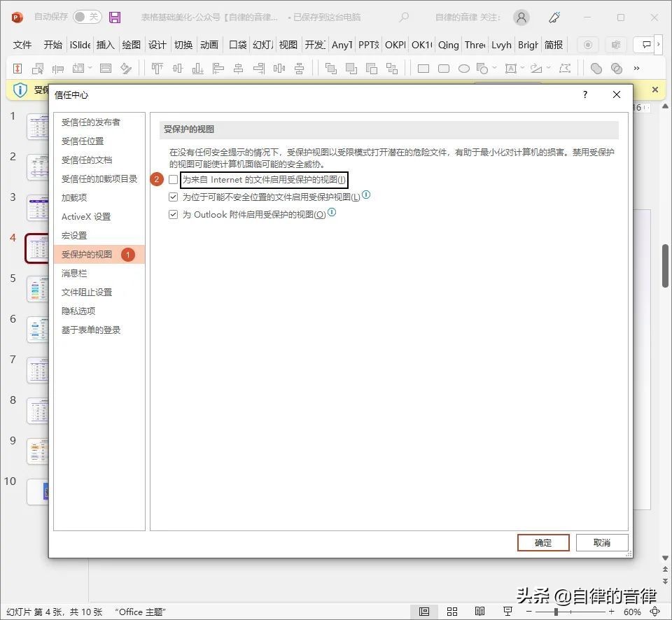Select the rectangle shape tool
Image resolution: width=672 pixels, height=620 pixels.
pyautogui.click(x=423, y=68)
